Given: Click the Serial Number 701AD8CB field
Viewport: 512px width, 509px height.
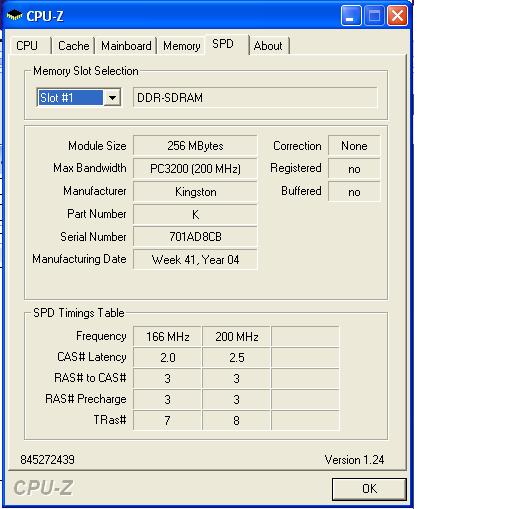Looking at the screenshot, I should pyautogui.click(x=195, y=237).
